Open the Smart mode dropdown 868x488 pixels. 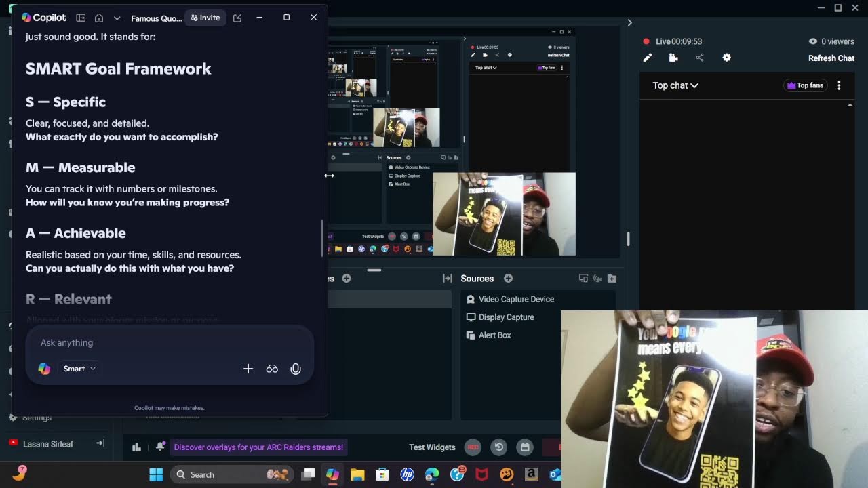point(79,369)
